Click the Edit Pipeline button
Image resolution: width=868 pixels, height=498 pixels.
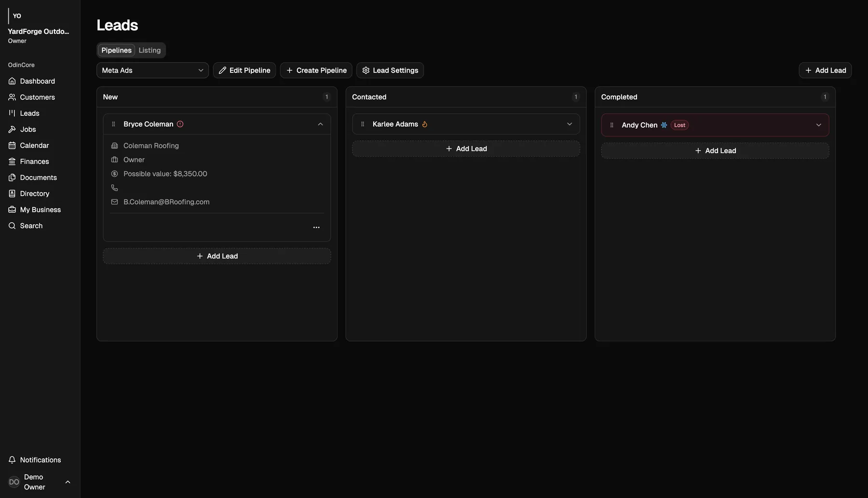click(x=244, y=70)
